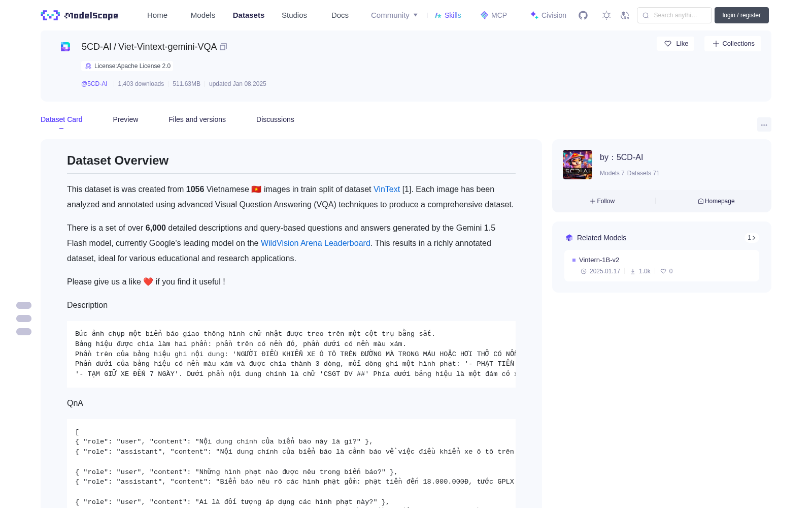Image resolution: width=812 pixels, height=508 pixels.
Task: Open the Docs navigation item
Action: click(x=340, y=15)
